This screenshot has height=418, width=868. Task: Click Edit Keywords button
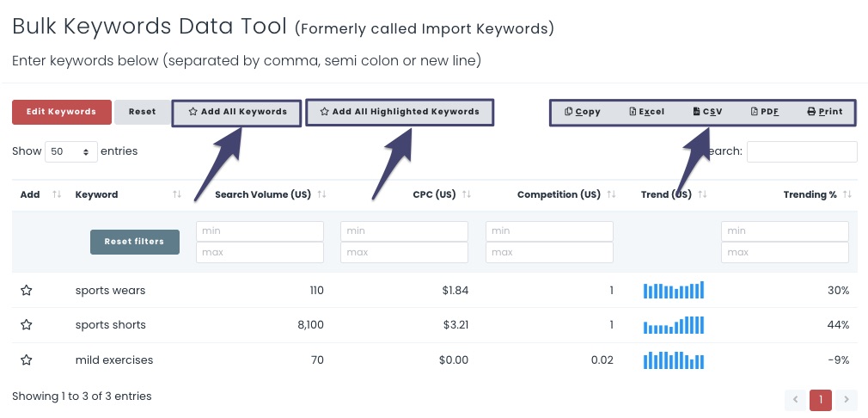[62, 112]
